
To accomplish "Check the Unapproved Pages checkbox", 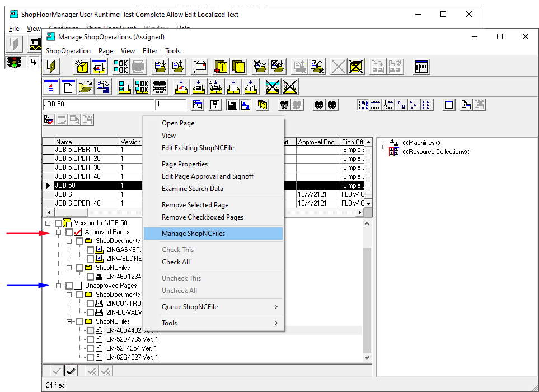I will pos(69,286).
